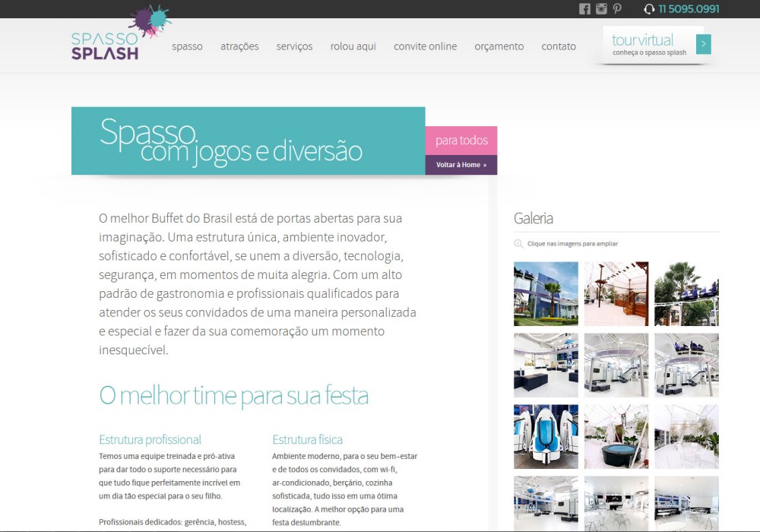Click the pink para todos tag

(461, 141)
